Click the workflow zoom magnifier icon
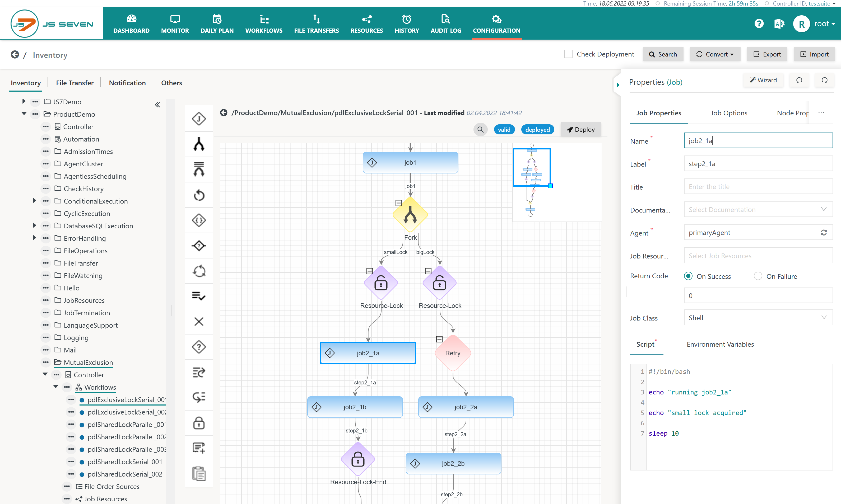The height and width of the screenshot is (504, 841). 480,129
